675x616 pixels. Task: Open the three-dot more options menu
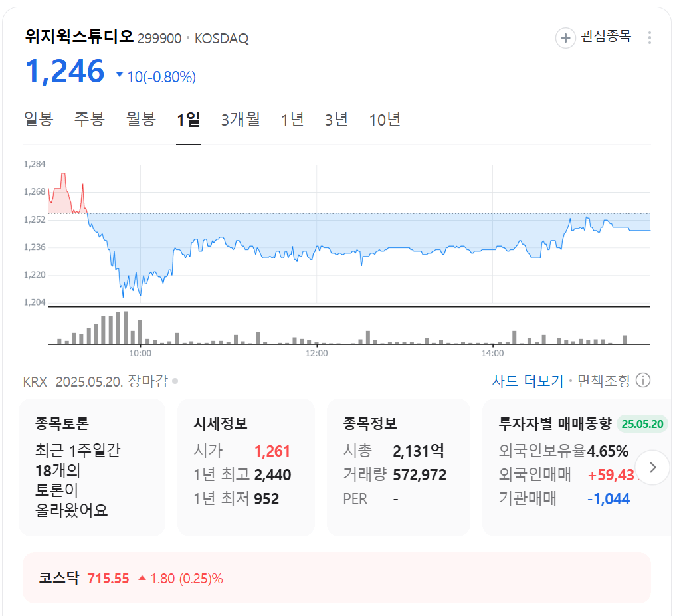tap(649, 37)
